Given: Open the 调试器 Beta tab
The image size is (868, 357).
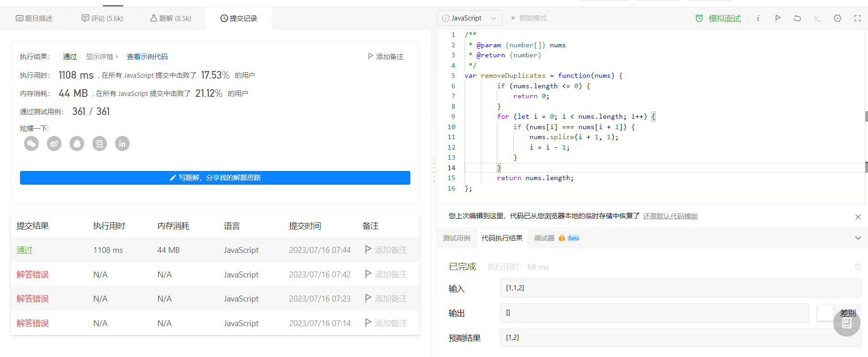Looking at the screenshot, I should (x=557, y=238).
